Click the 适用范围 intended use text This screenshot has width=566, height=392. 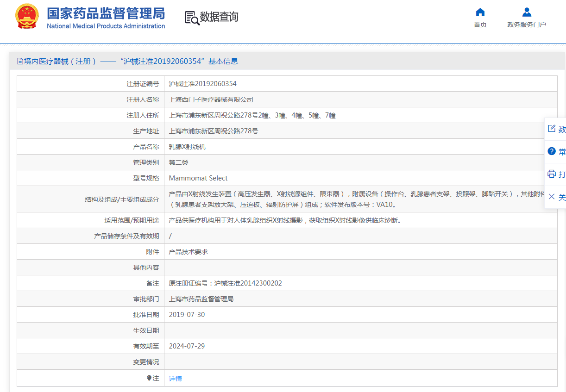click(x=285, y=220)
